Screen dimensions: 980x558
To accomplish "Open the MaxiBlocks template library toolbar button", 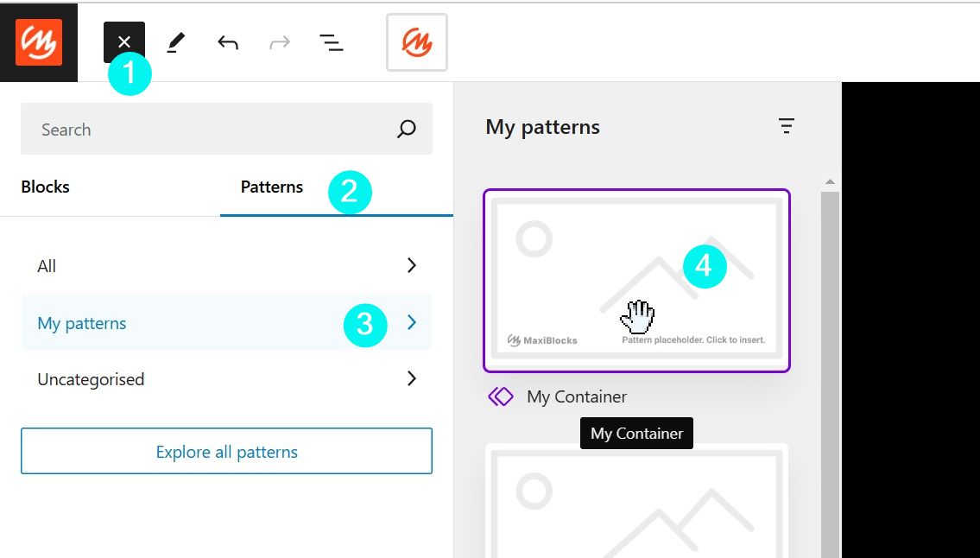I will point(417,42).
